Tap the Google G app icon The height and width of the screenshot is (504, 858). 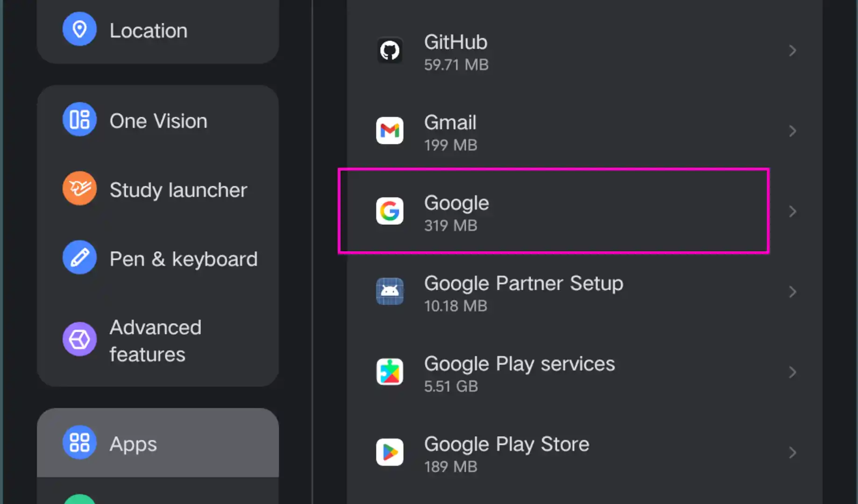point(390,211)
